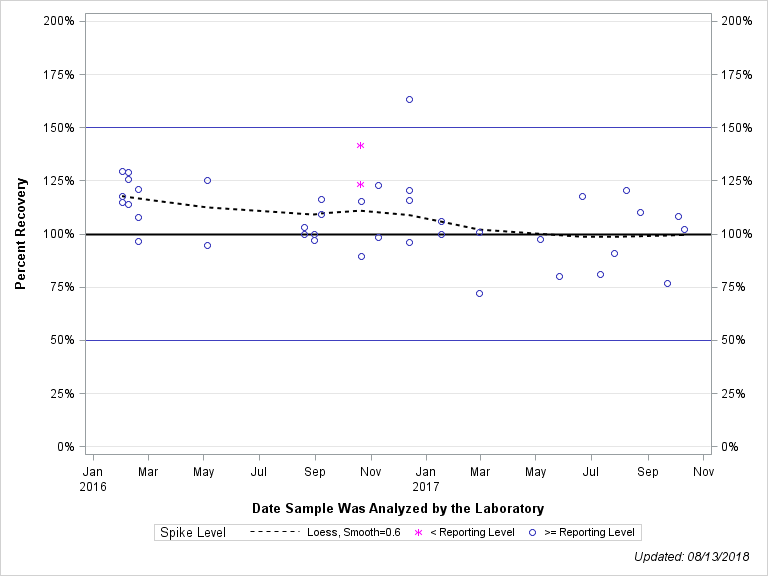The image size is (768, 576).
Task: Click the 'Spike Level' legend title
Action: click(193, 532)
